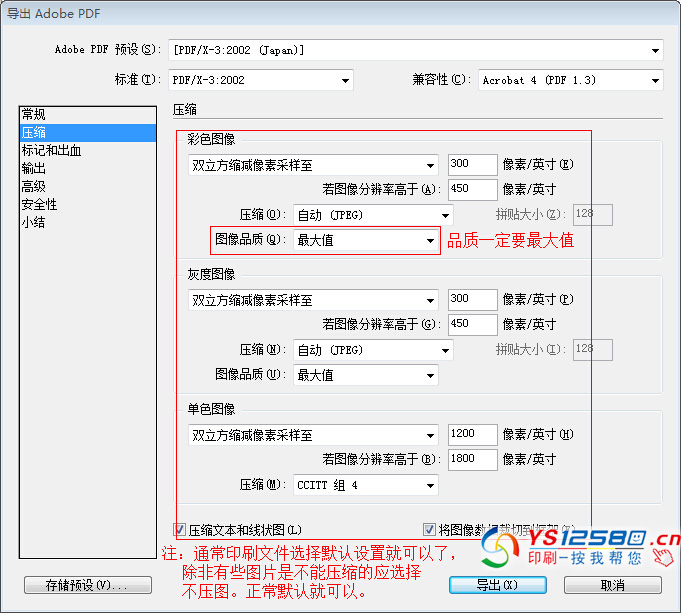Image resolution: width=681 pixels, height=613 pixels.
Task: Click the 单色图像 1200 resolution field
Action: 472,435
